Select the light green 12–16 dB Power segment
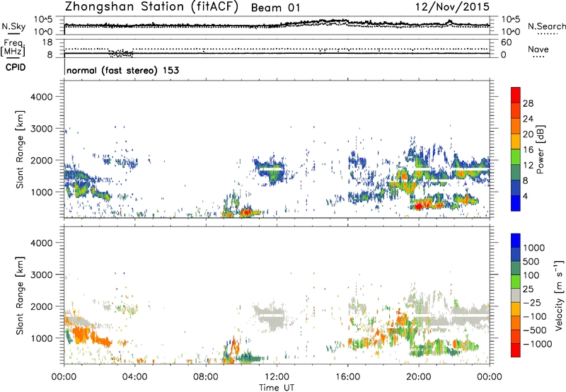 point(516,157)
